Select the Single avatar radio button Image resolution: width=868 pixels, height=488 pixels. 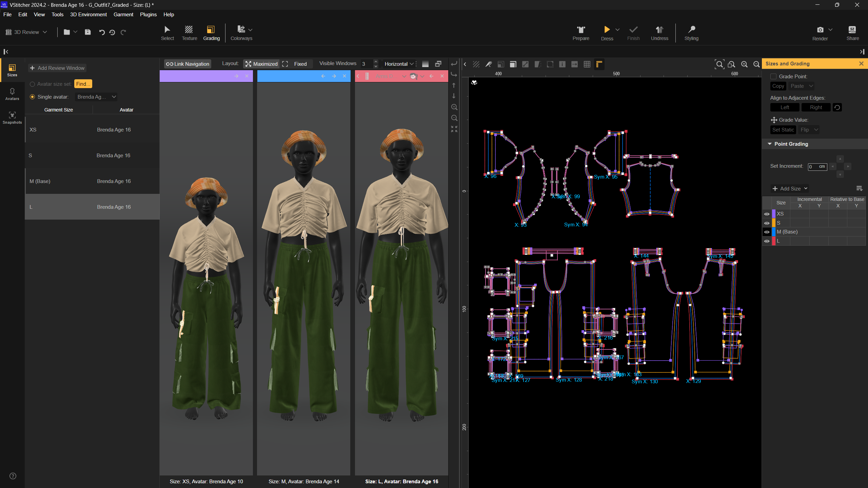(33, 97)
